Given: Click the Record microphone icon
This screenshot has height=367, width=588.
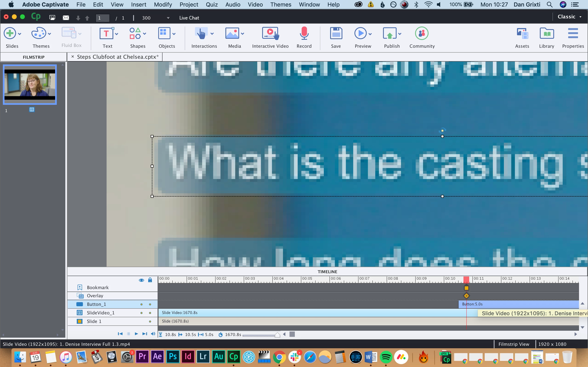Looking at the screenshot, I should coord(304,33).
